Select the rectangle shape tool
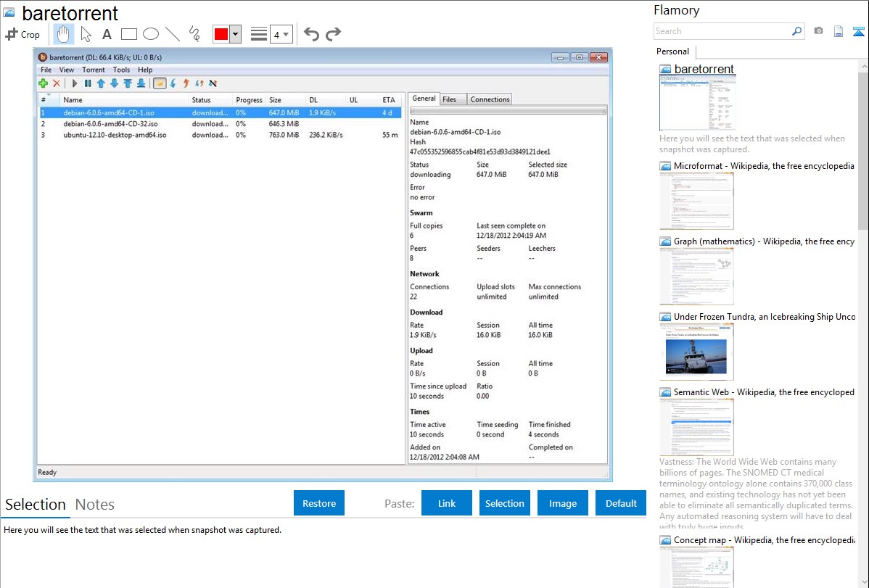 pos(128,34)
